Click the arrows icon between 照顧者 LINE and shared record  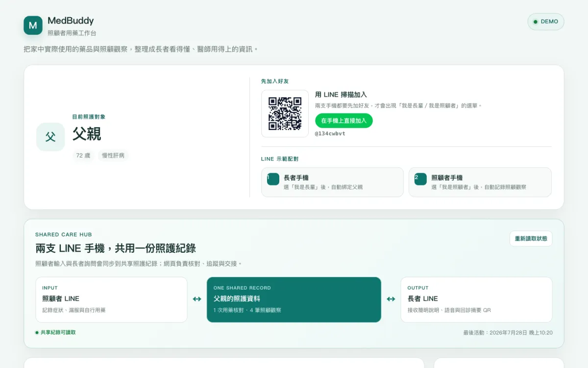pos(197,299)
